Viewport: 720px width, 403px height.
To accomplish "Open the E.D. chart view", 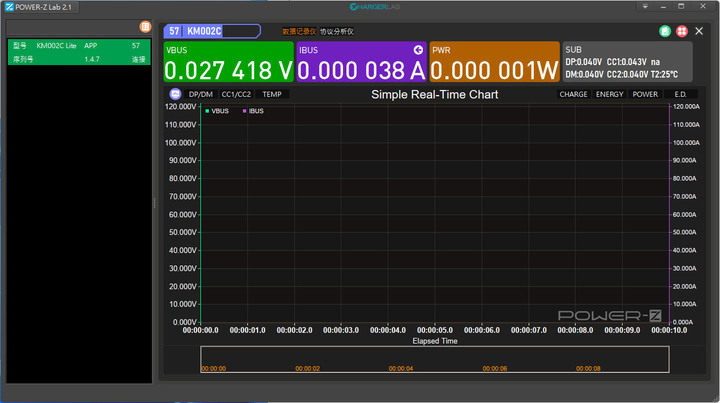I will (681, 94).
